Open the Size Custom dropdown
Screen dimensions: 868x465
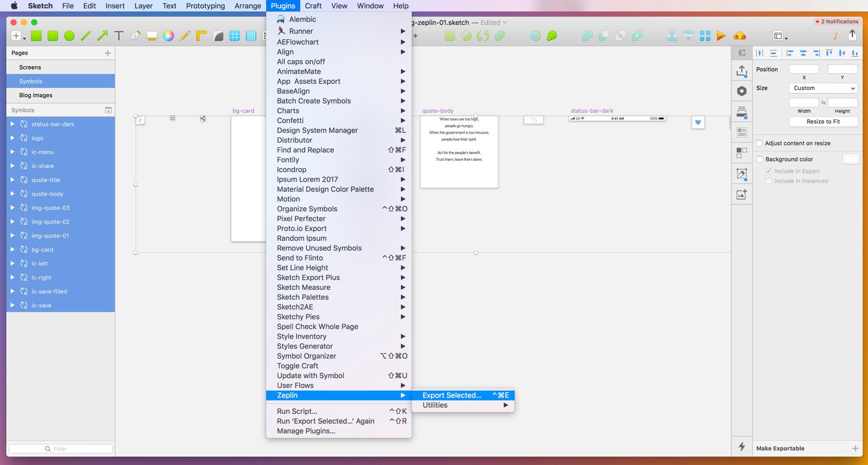tap(823, 88)
